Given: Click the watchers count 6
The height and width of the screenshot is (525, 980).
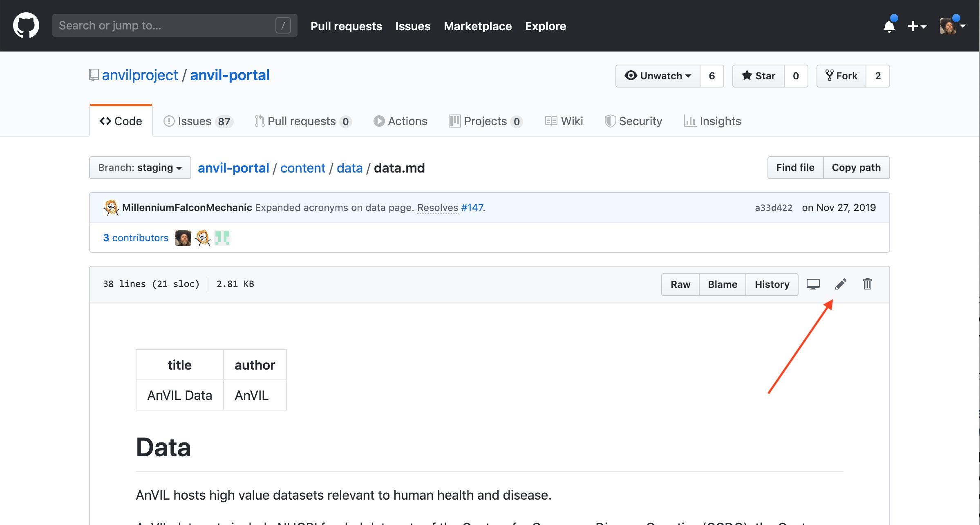Looking at the screenshot, I should [712, 76].
